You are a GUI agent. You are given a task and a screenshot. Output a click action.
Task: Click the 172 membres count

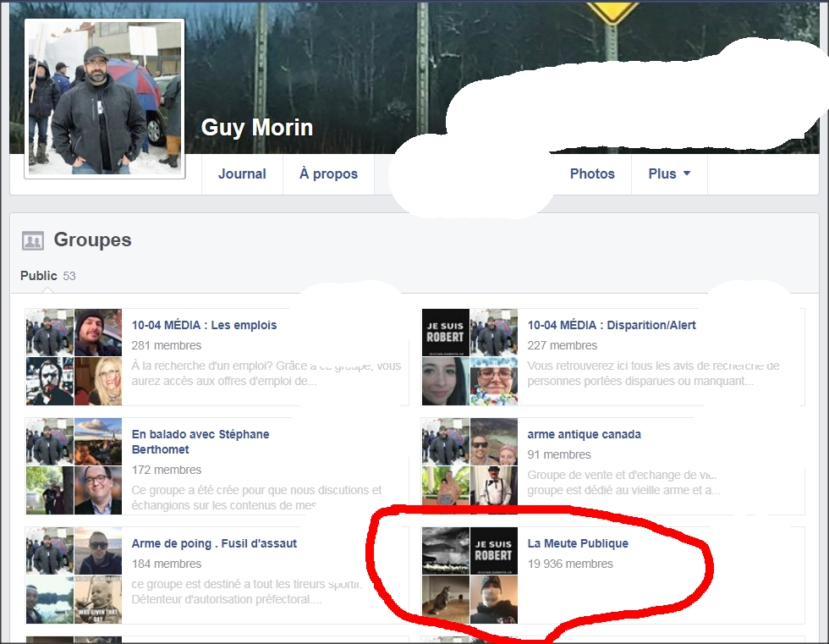click(167, 470)
